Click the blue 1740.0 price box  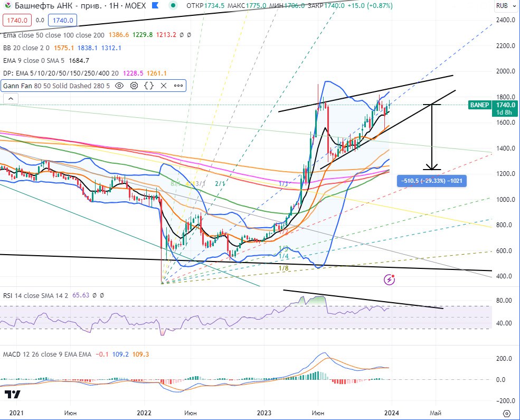63,20
